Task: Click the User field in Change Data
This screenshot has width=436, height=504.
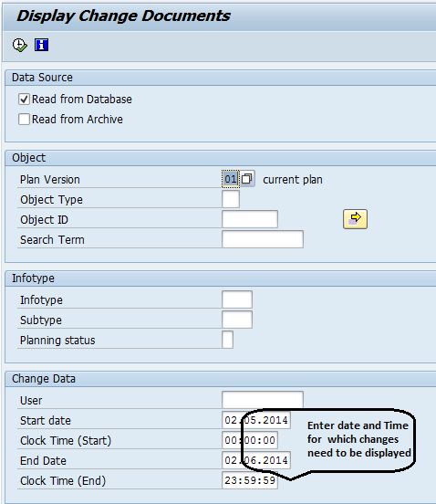Action: [263, 400]
